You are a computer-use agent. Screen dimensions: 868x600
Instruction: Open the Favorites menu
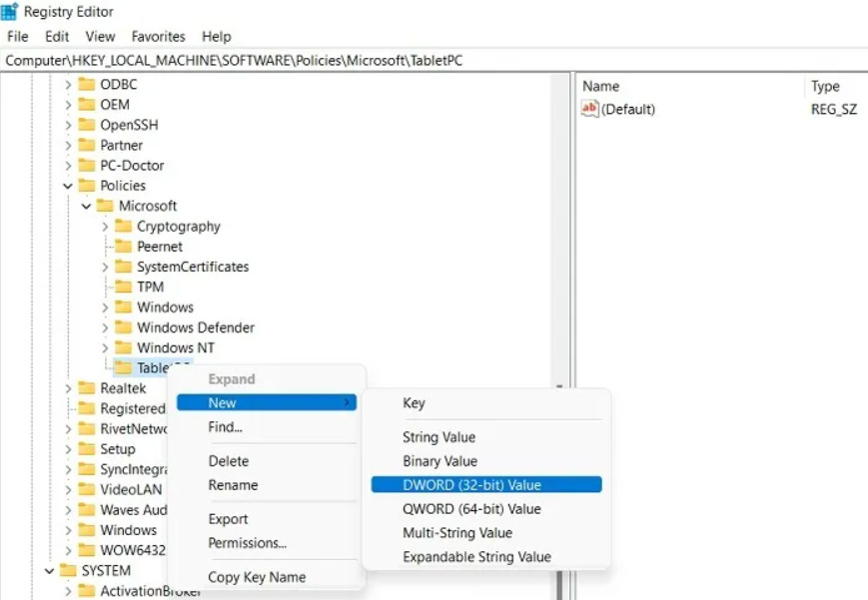coord(159,36)
